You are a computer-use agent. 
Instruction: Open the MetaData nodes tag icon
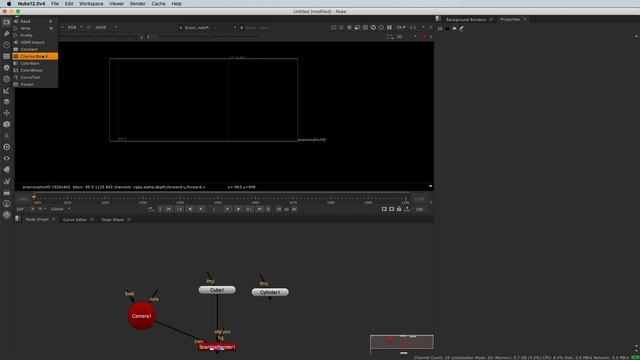[7, 169]
